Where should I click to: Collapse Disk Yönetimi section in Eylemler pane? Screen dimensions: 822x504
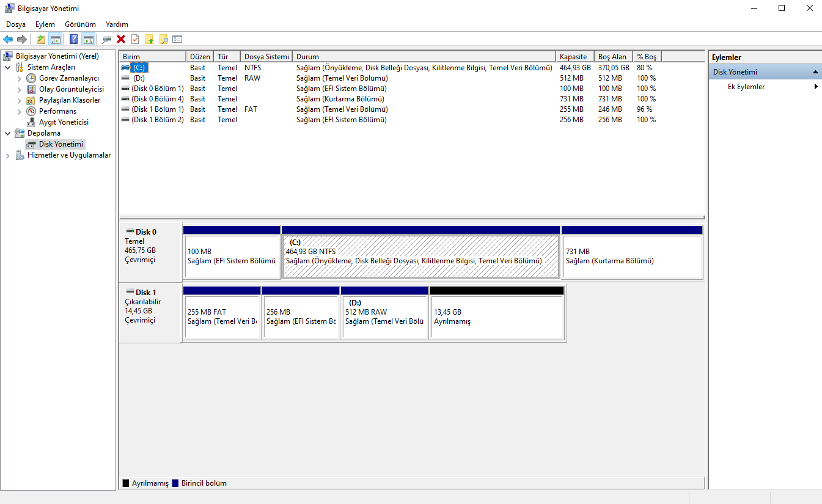click(x=815, y=72)
